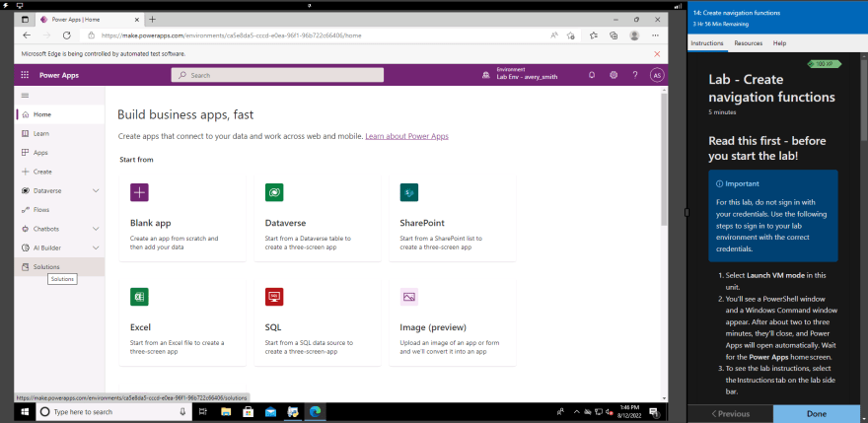Click the help question mark icon
This screenshot has height=423, width=868.
click(635, 75)
